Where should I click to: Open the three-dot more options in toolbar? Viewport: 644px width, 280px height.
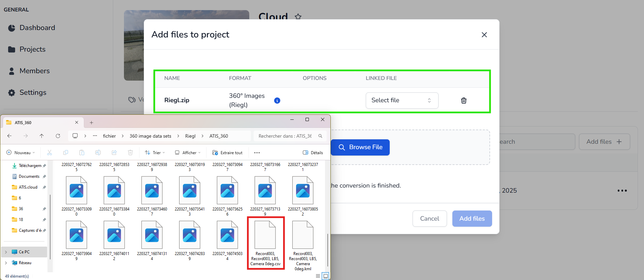tap(257, 153)
